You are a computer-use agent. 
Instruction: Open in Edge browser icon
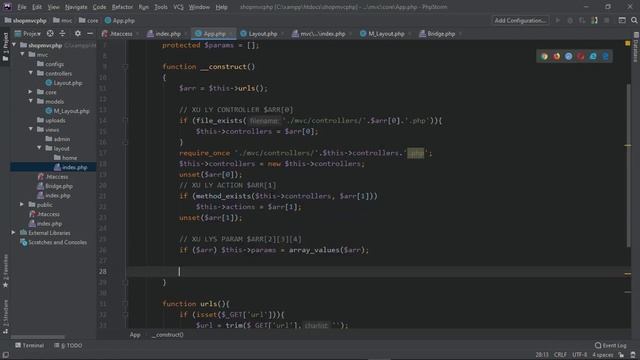(605, 57)
